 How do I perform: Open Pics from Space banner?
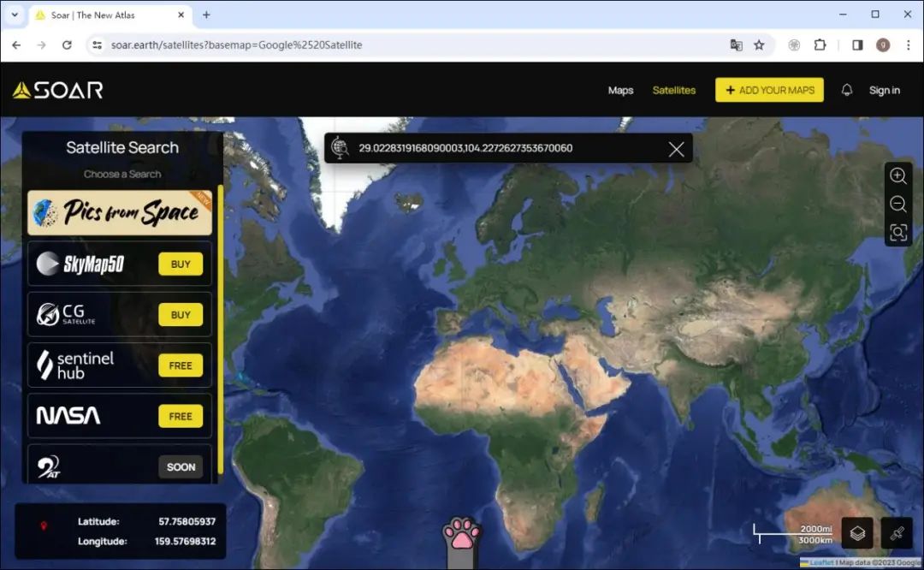pyautogui.click(x=120, y=212)
